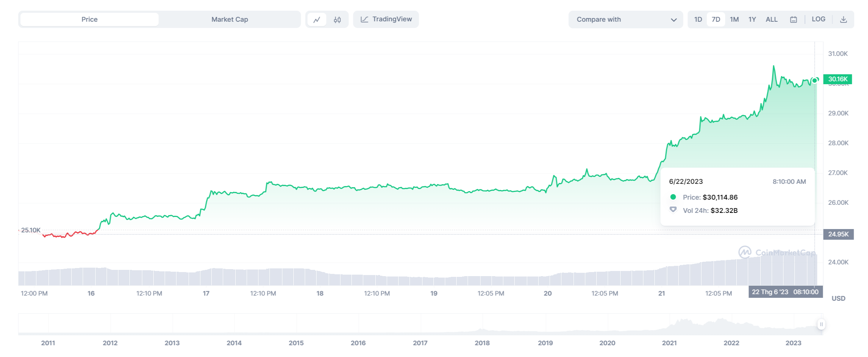The width and height of the screenshot is (868, 357).
Task: Click the date label 16 on the x-axis
Action: click(91, 293)
